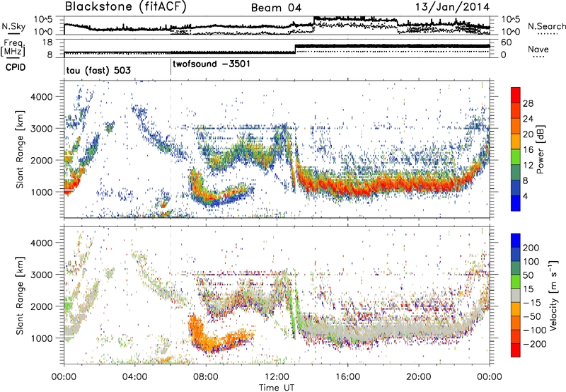Click the power panel 'Slant Range [km]' label
The width and height of the screenshot is (566, 392).
tap(20, 149)
